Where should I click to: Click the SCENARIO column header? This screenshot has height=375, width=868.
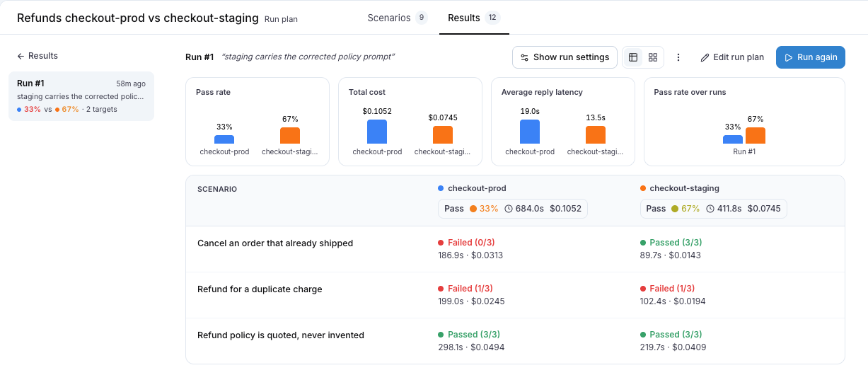[x=217, y=189]
